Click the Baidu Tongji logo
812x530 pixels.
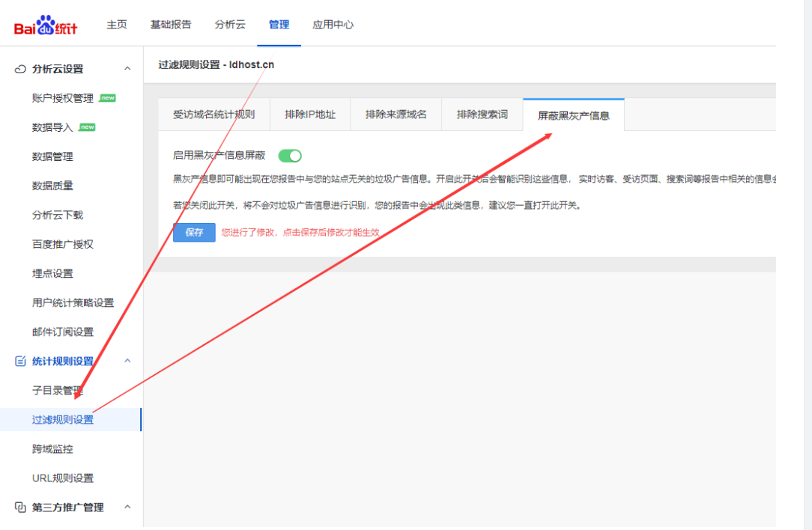click(x=46, y=26)
